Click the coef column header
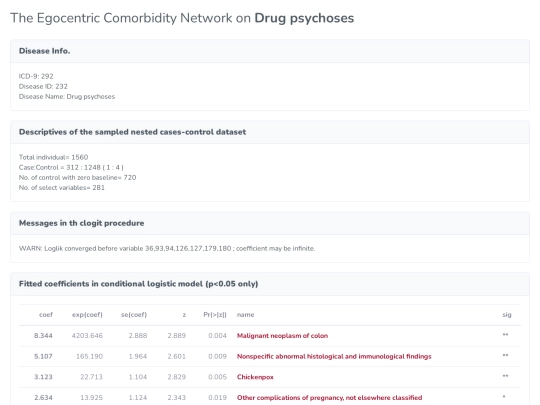Image resolution: width=540 pixels, height=405 pixels. 46,315
